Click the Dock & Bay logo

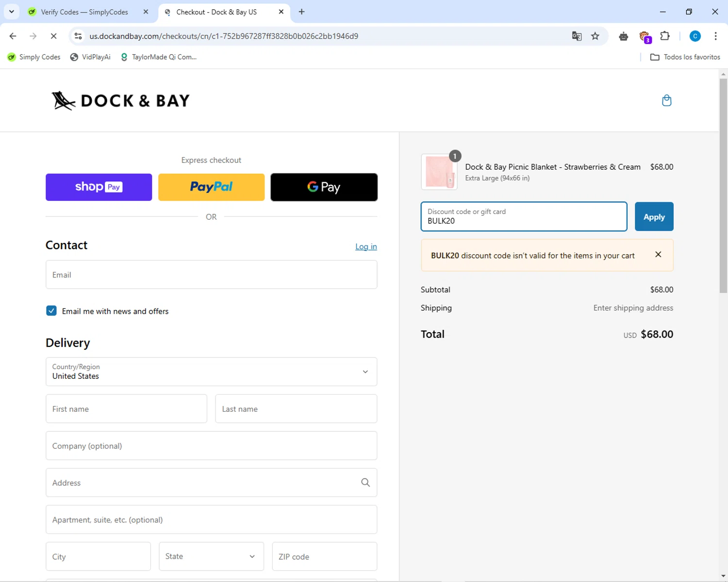[x=120, y=100]
